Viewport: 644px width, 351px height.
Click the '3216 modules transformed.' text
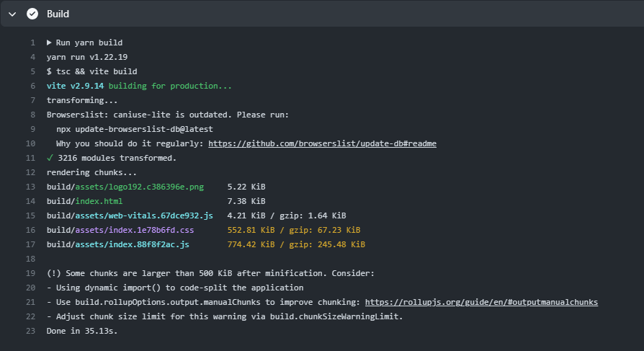pyautogui.click(x=117, y=158)
